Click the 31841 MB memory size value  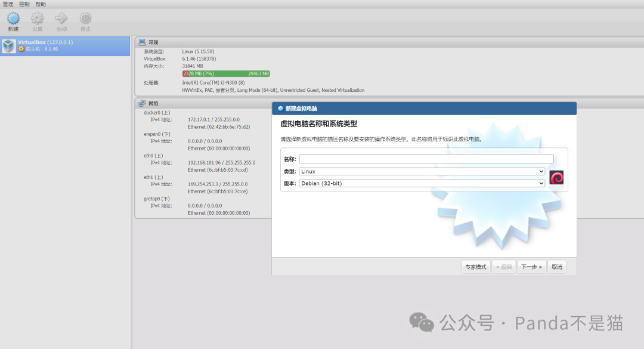tap(193, 66)
